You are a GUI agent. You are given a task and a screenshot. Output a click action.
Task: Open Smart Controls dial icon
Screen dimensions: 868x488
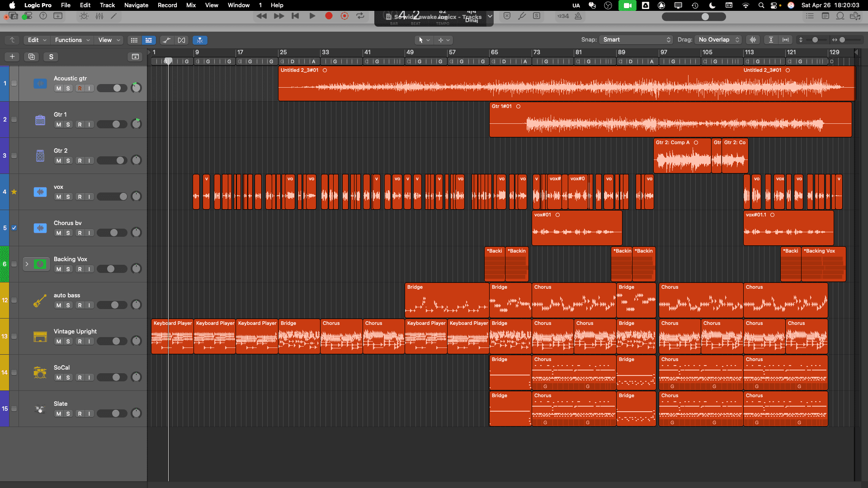(84, 16)
